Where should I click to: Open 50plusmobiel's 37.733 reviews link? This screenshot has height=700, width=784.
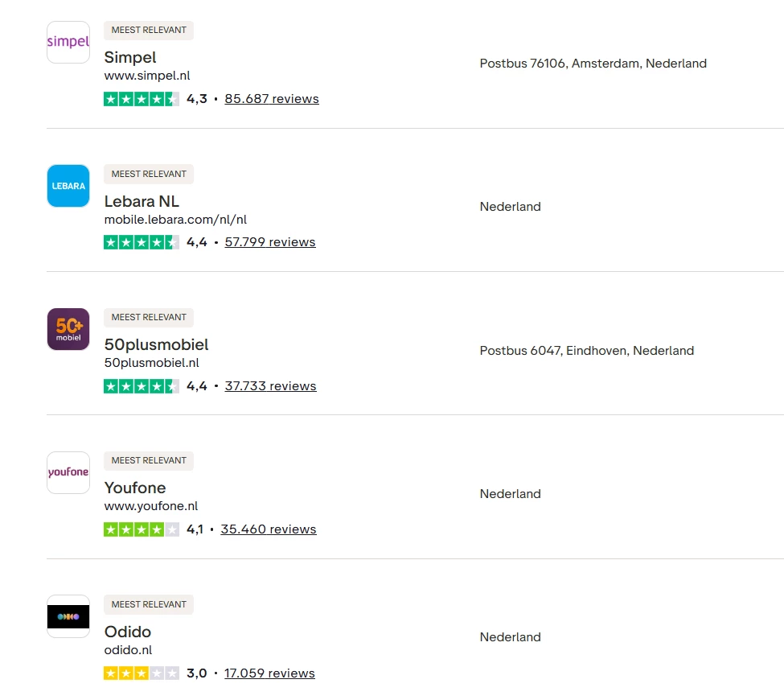(270, 386)
